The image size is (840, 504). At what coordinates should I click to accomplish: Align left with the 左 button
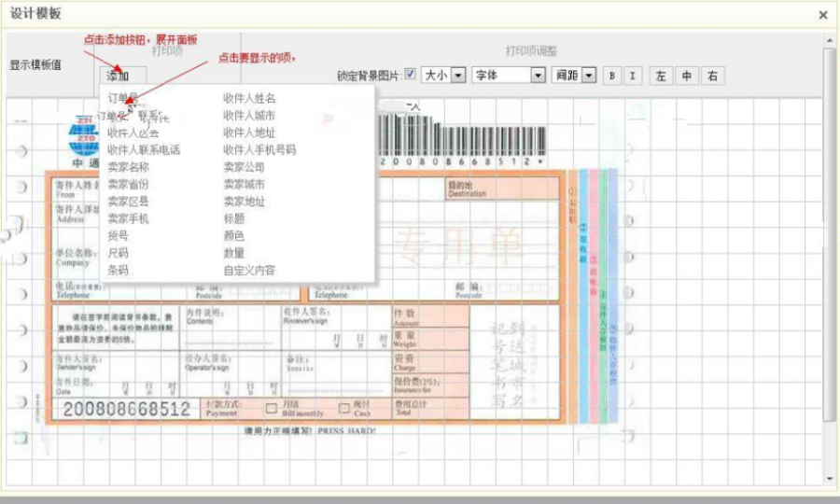tap(661, 76)
